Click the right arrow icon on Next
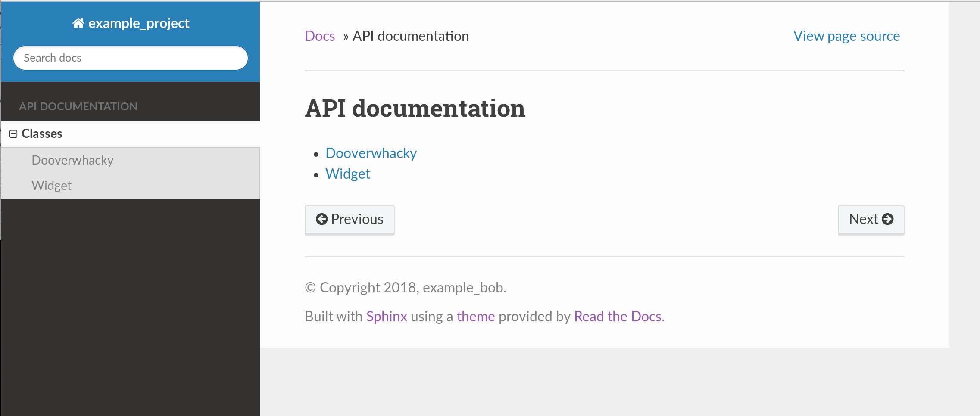This screenshot has height=416, width=980. click(x=888, y=219)
